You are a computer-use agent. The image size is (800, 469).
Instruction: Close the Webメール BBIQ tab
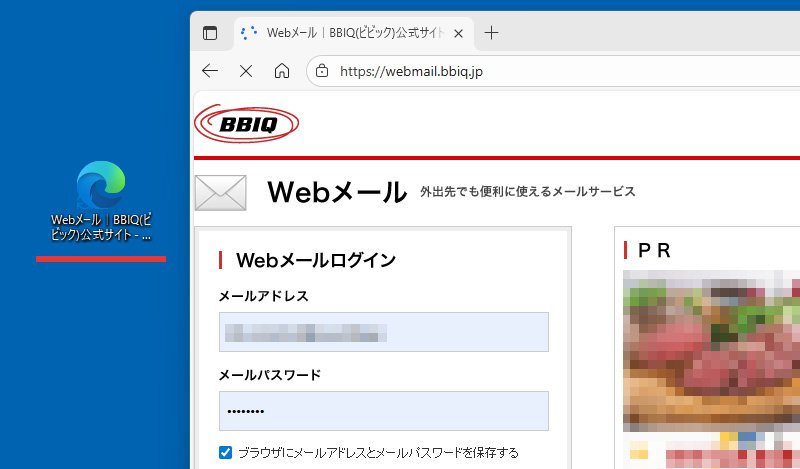click(458, 33)
